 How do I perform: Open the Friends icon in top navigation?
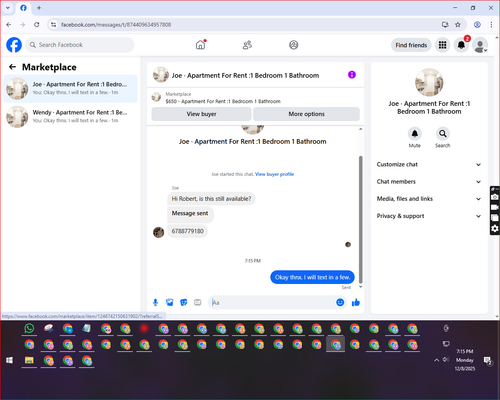pyautogui.click(x=247, y=45)
